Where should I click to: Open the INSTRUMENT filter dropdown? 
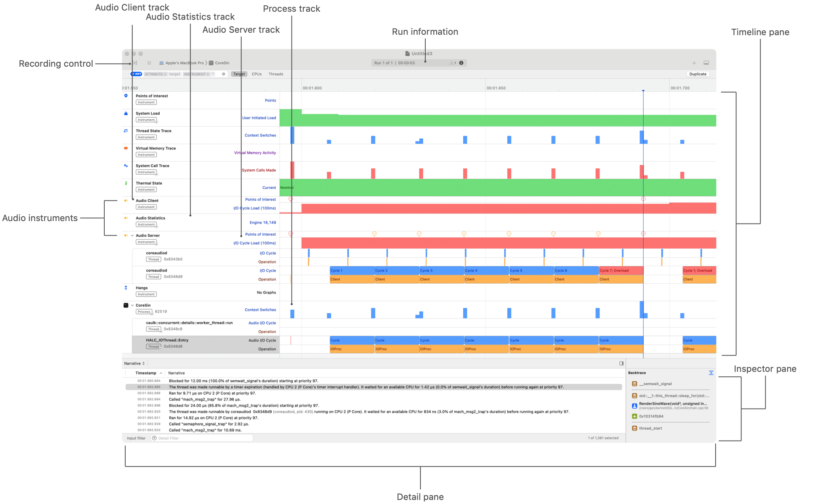(x=196, y=74)
